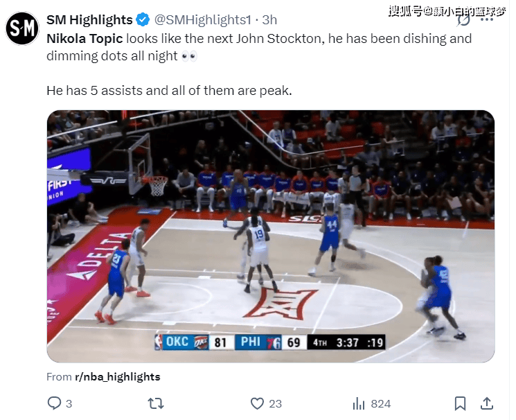Click the 23 likes count
This screenshot has width=516, height=420.
point(275,403)
